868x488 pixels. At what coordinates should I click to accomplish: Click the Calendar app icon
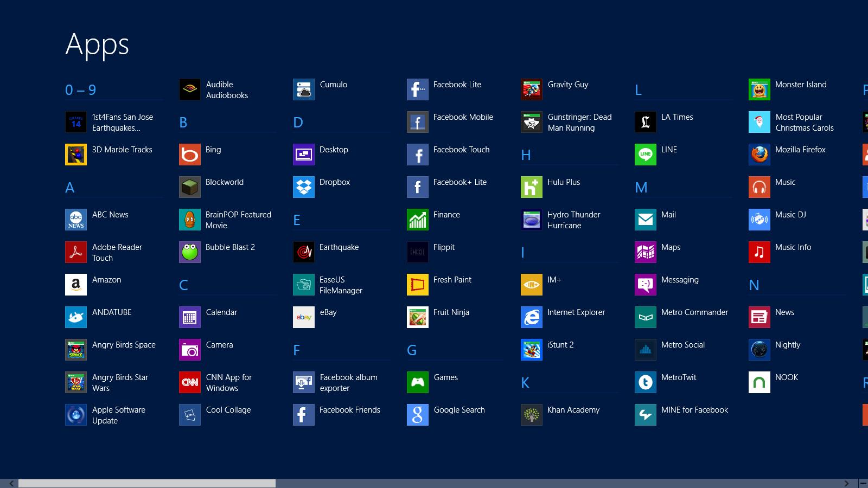coord(190,317)
